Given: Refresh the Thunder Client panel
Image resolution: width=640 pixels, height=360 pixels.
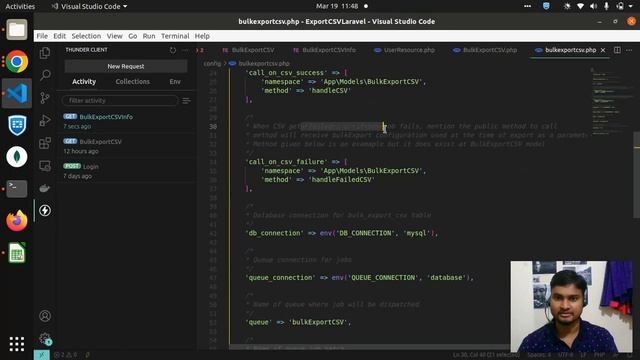Looking at the screenshot, I should pyautogui.click(x=173, y=50).
